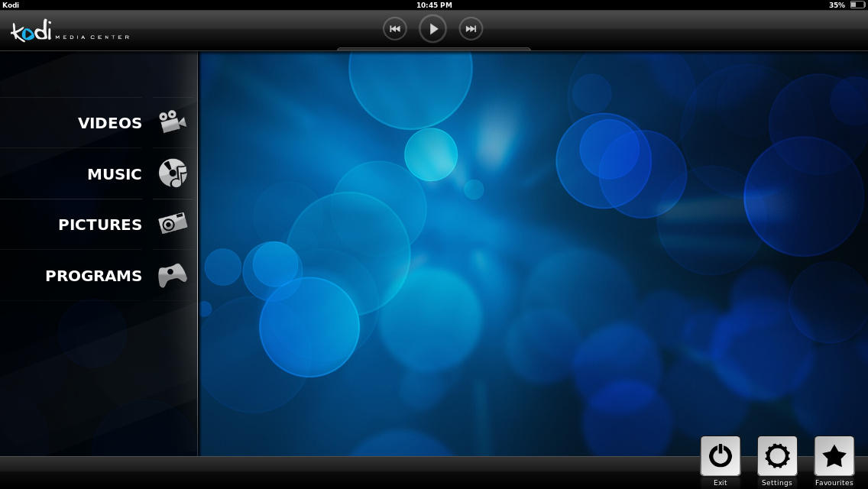Open Favourites via star icon

(x=834, y=456)
